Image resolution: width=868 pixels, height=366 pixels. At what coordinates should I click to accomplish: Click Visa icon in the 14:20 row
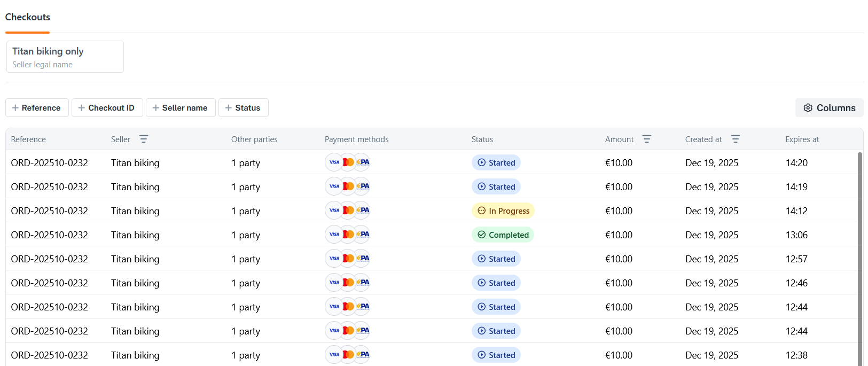pos(334,162)
